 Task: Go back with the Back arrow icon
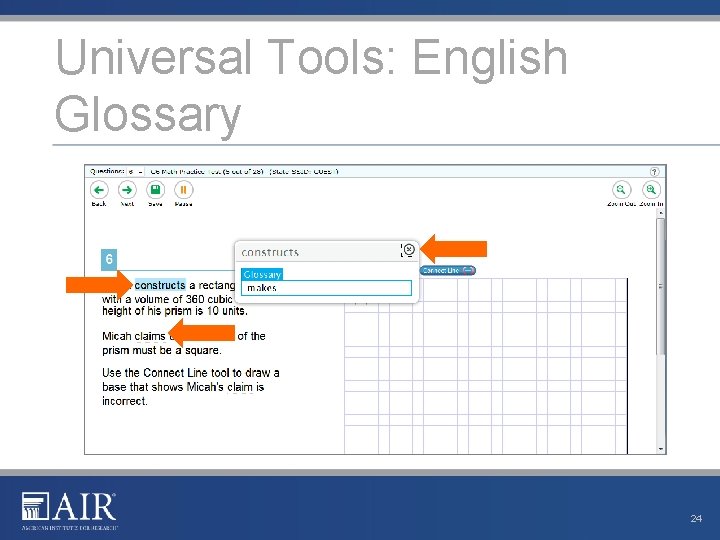pos(99,190)
